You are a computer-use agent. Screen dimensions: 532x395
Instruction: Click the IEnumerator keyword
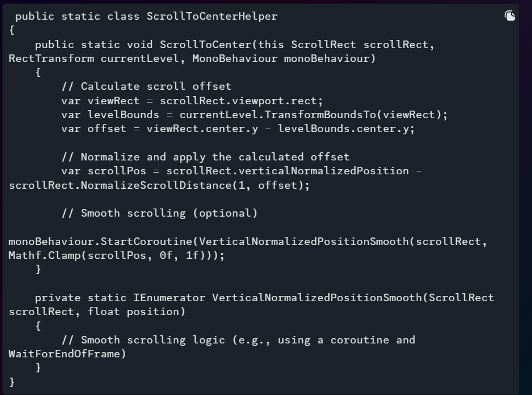pyautogui.click(x=169, y=298)
